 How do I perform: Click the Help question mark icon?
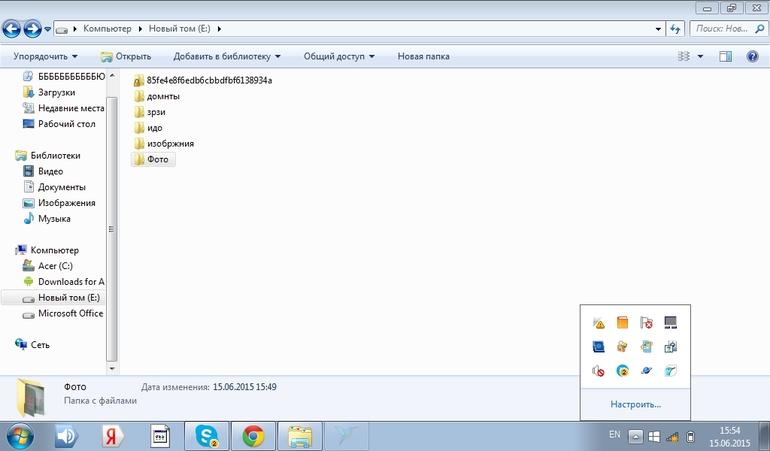(x=752, y=57)
